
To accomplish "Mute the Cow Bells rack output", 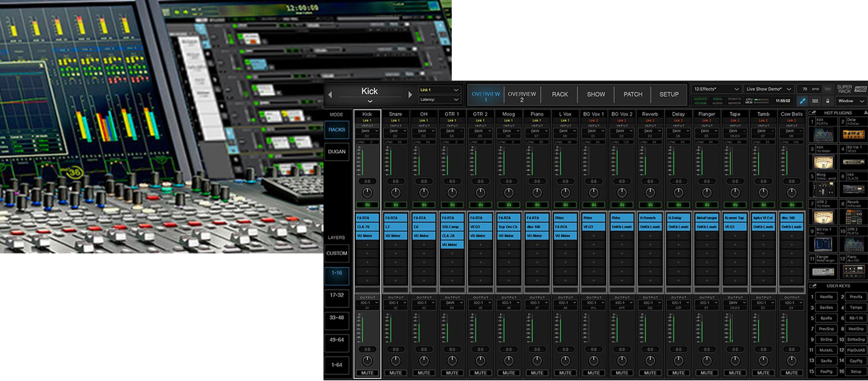I will point(791,373).
